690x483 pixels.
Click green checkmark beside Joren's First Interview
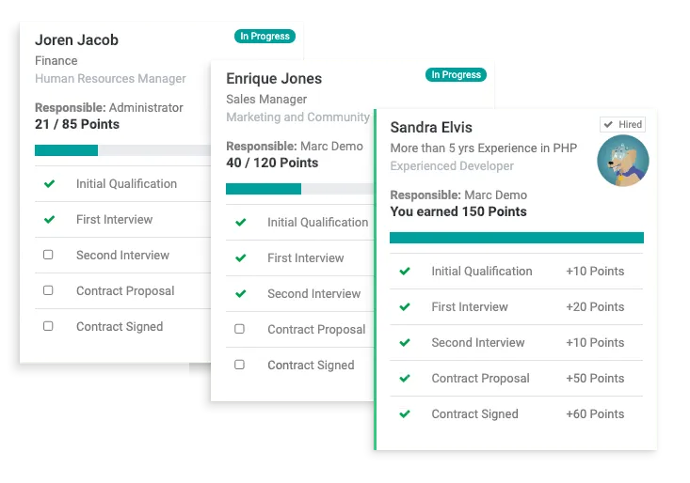tap(49, 219)
